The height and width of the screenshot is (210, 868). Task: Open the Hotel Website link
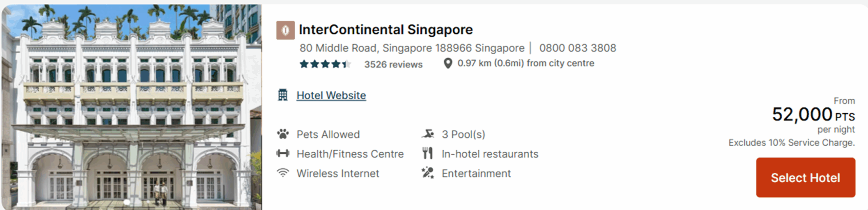pyautogui.click(x=331, y=95)
